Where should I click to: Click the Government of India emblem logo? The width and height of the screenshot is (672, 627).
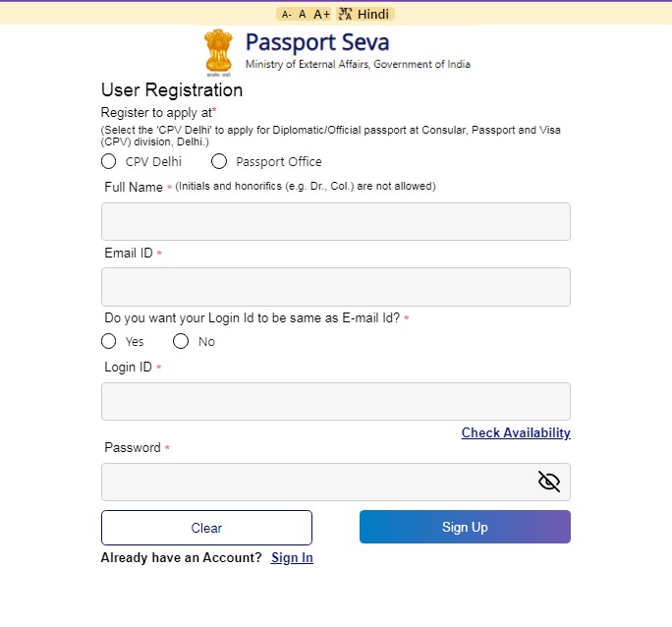219,51
